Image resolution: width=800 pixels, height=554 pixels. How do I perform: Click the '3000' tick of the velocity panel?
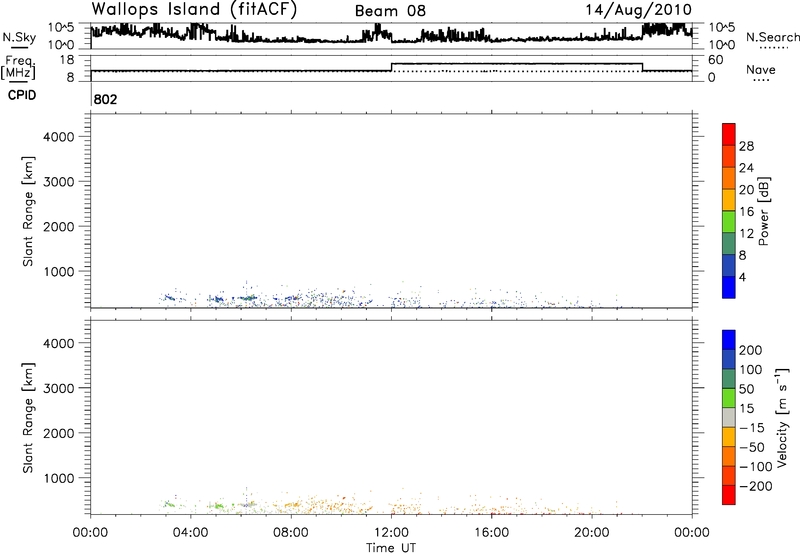pos(59,388)
